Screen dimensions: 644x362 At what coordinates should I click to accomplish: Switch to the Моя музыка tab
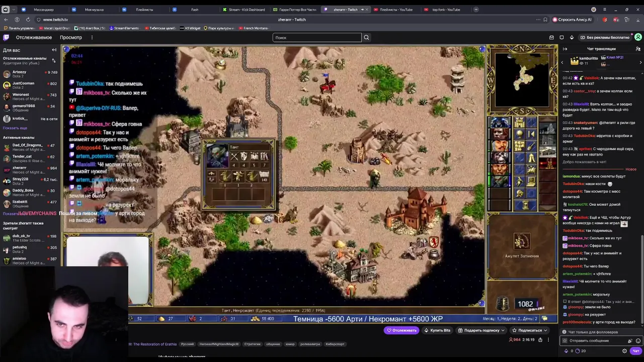[94, 10]
